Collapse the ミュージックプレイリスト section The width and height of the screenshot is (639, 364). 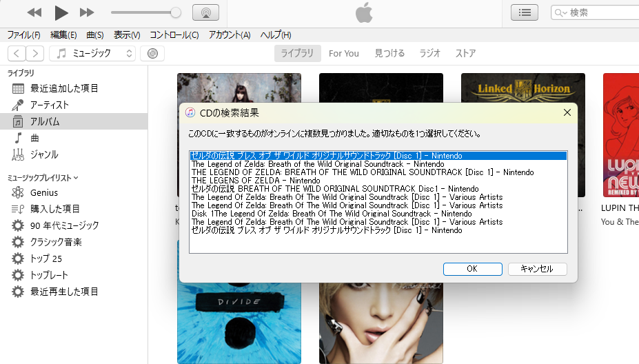coord(76,178)
